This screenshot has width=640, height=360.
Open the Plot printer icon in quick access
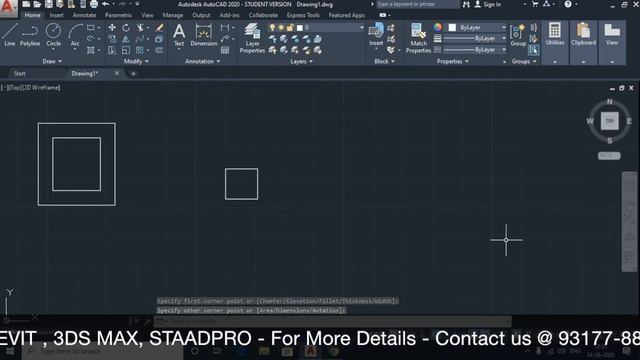pos(94,4)
